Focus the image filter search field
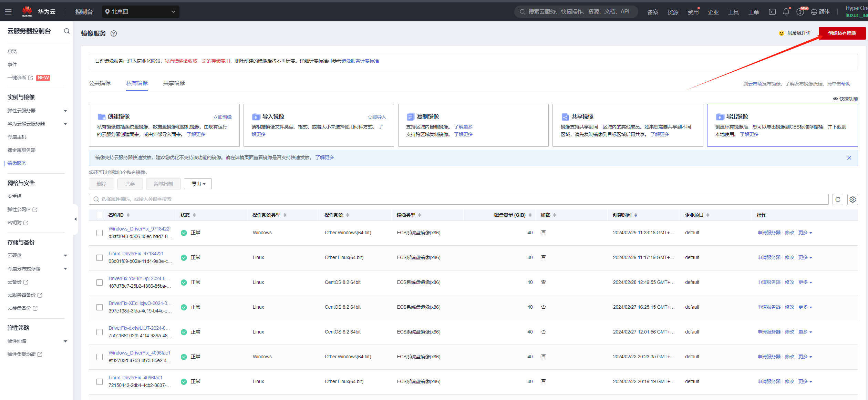Viewport: 868px width, 400px height. pos(459,199)
